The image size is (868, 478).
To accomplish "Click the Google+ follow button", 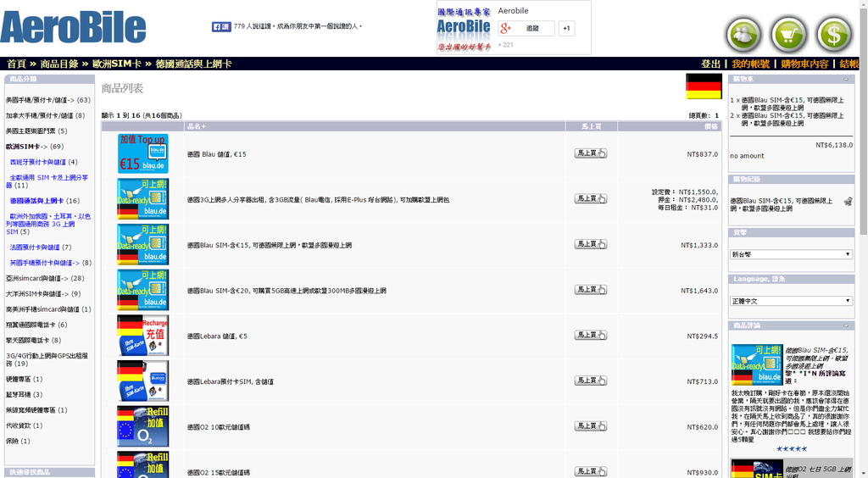I will pyautogui.click(x=526, y=28).
